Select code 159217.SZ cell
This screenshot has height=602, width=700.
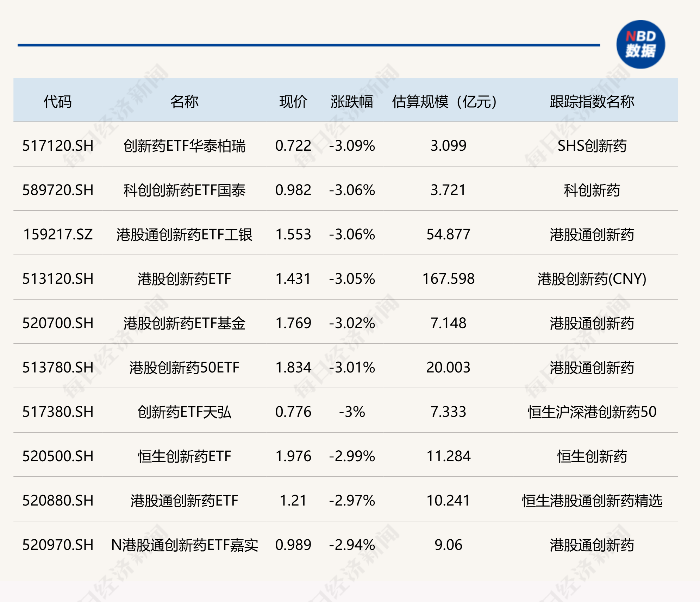[58, 234]
